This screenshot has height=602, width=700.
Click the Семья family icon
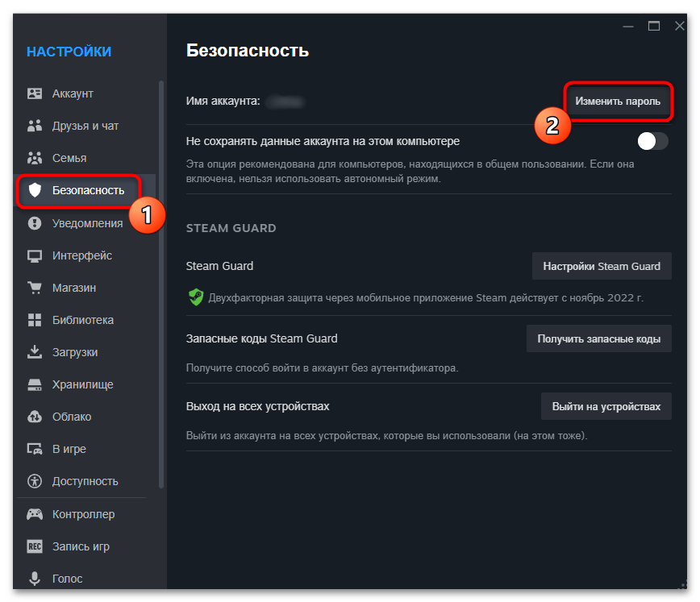35,158
